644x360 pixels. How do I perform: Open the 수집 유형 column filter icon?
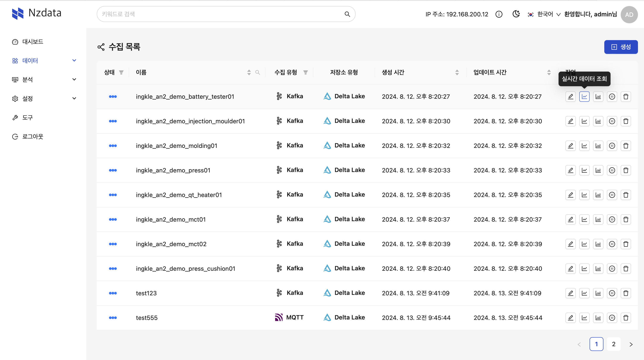click(x=306, y=72)
